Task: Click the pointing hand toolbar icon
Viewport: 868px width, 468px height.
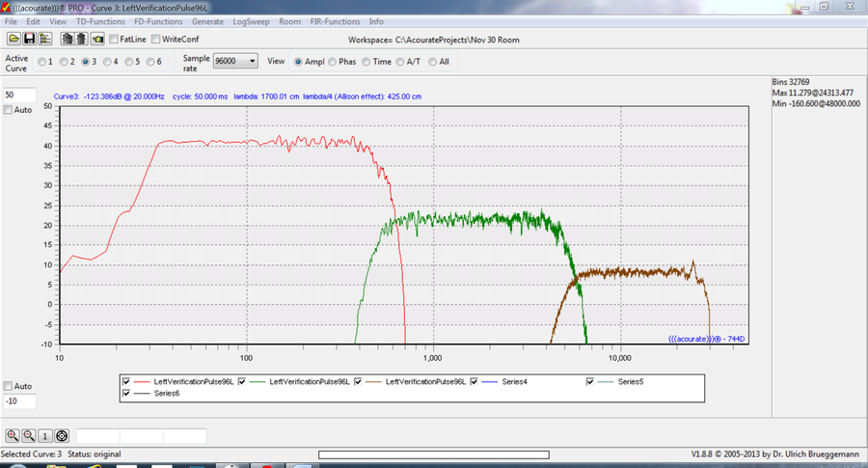Action: [97, 39]
